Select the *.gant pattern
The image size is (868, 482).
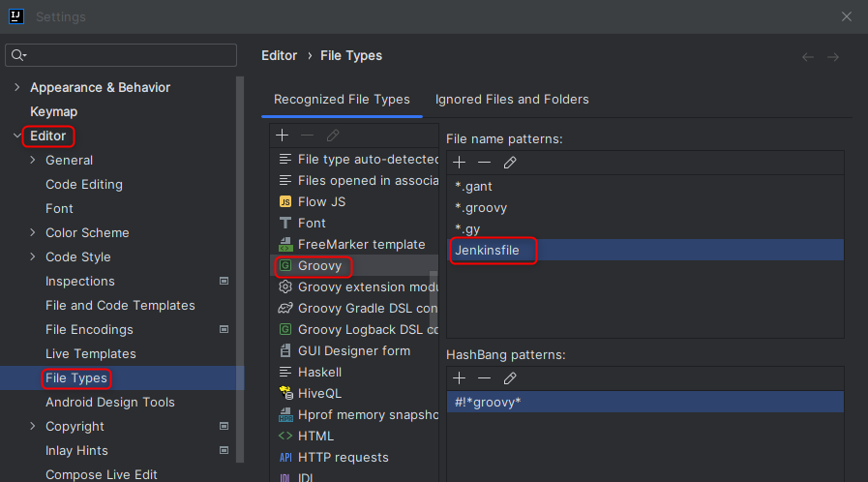coord(645,187)
